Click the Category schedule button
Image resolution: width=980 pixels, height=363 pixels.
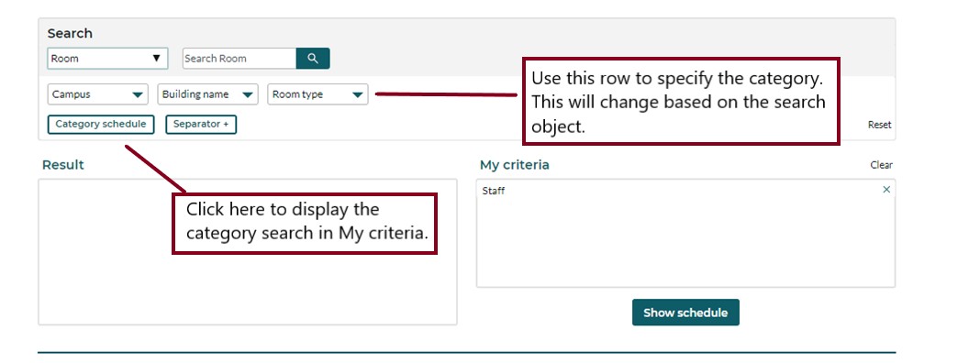point(101,125)
